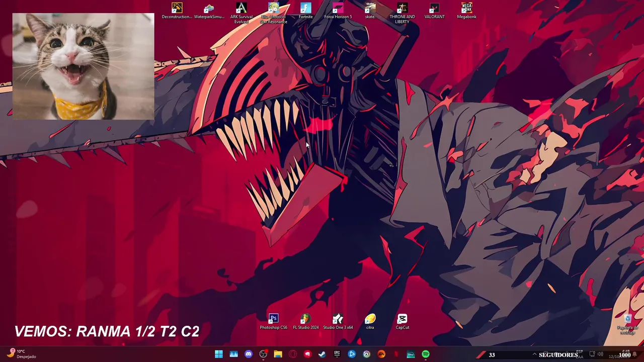Select the VALORANT desktop icon
The height and width of the screenshot is (362, 644).
(434, 11)
